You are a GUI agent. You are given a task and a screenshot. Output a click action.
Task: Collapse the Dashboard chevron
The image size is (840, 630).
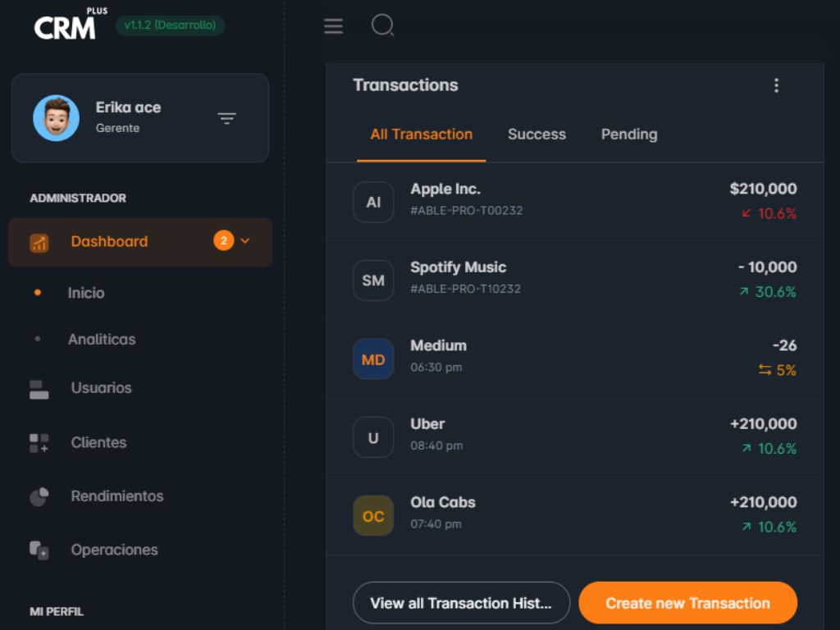tap(245, 240)
